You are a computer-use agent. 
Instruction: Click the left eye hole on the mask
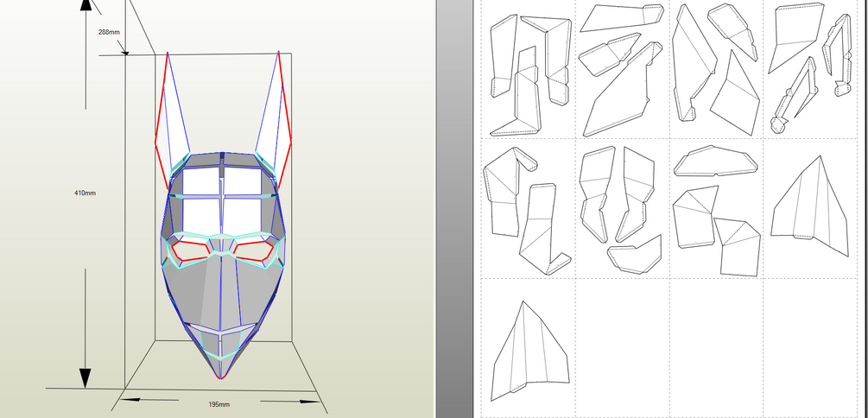[192, 250]
